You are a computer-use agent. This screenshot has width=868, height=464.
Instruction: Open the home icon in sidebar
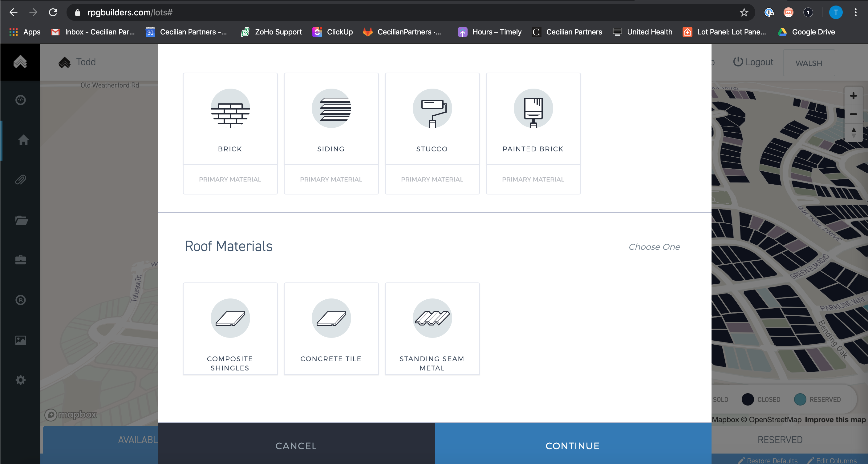[x=23, y=140]
